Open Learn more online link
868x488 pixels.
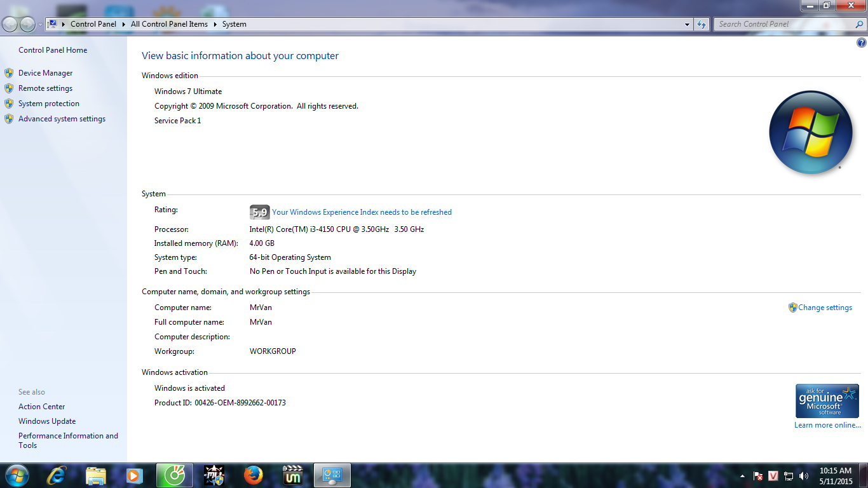tap(827, 425)
